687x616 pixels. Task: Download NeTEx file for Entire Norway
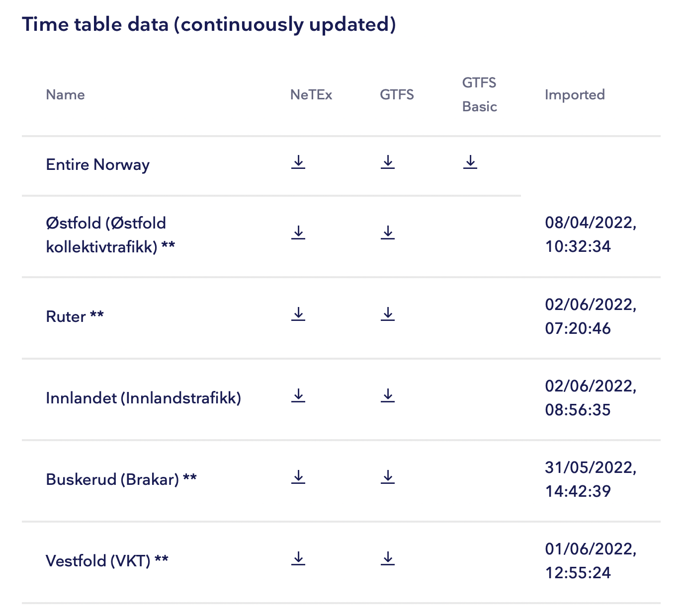pyautogui.click(x=298, y=162)
